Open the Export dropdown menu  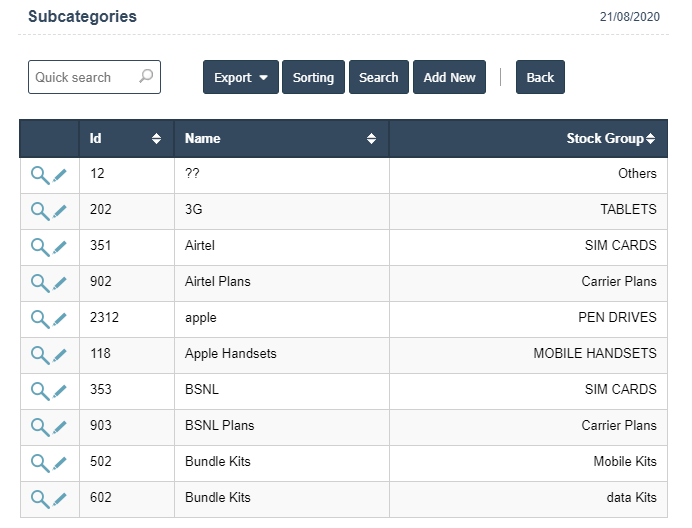pyautogui.click(x=240, y=78)
